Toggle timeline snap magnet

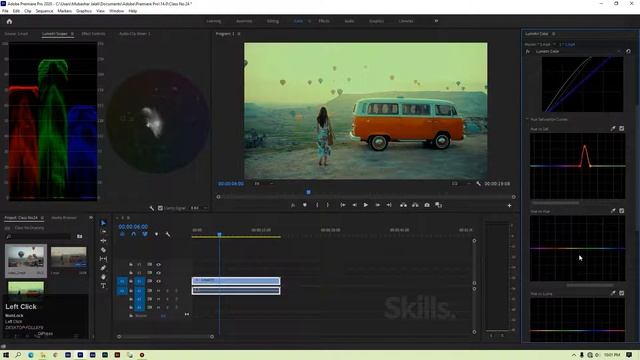(133, 234)
